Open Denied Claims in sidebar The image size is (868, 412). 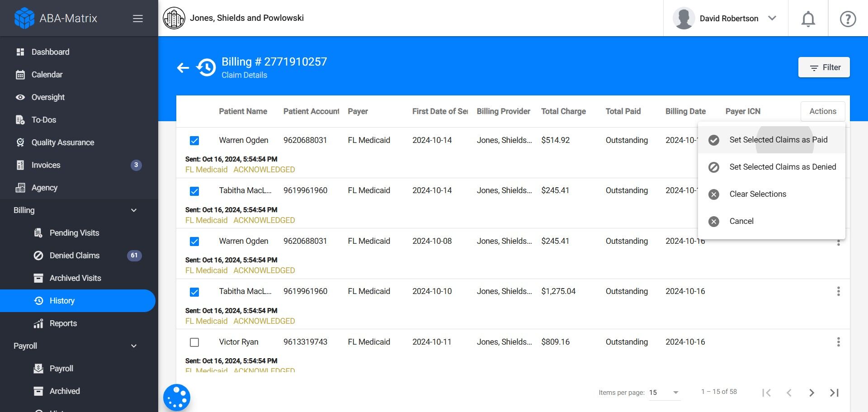coord(75,256)
